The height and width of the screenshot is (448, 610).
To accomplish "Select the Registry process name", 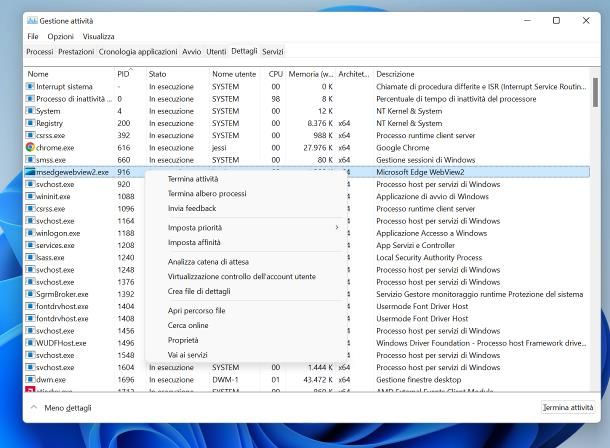I will (x=49, y=123).
